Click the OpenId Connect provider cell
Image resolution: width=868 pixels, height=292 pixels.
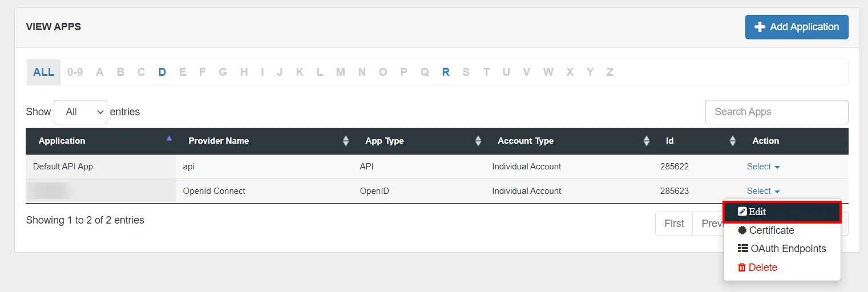(264, 191)
